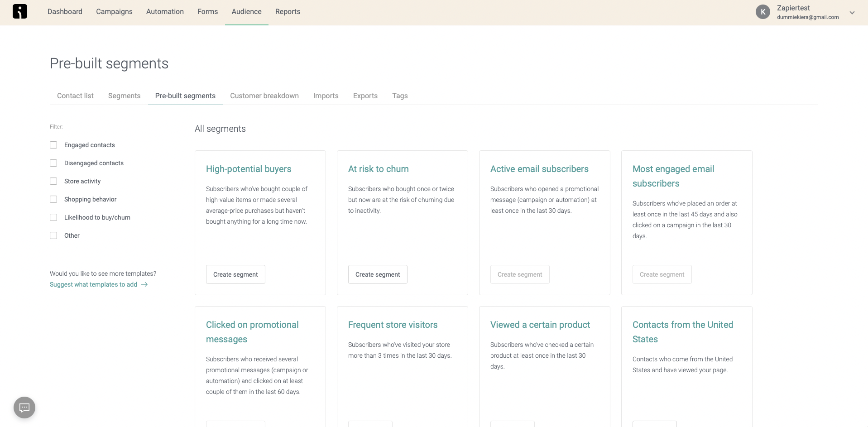Viewport: 868px width, 427px height.
Task: Click Create segment under Most engaged email subscribers
Action: click(x=662, y=274)
